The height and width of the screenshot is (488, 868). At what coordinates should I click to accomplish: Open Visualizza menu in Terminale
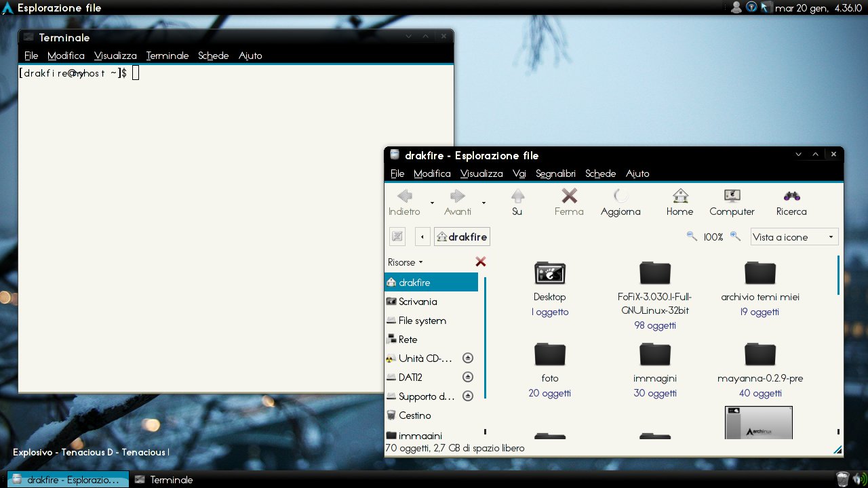[115, 56]
